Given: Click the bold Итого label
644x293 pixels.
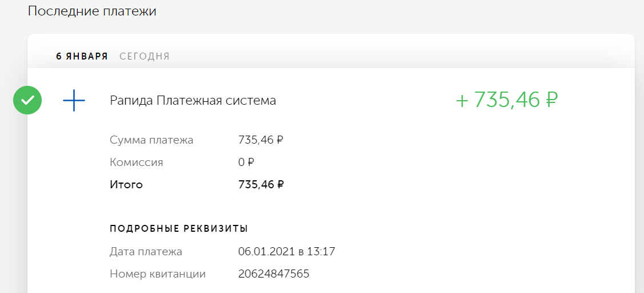Looking at the screenshot, I should click(x=126, y=185).
